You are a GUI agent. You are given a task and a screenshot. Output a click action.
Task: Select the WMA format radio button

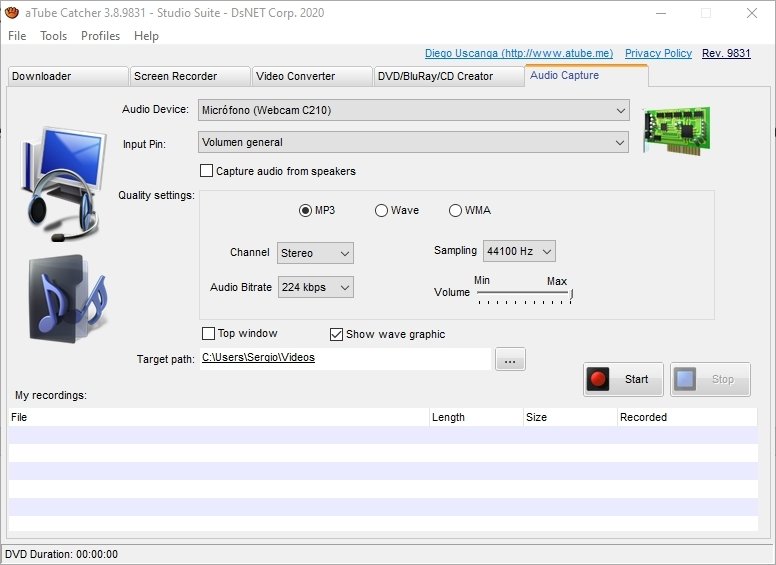(455, 210)
